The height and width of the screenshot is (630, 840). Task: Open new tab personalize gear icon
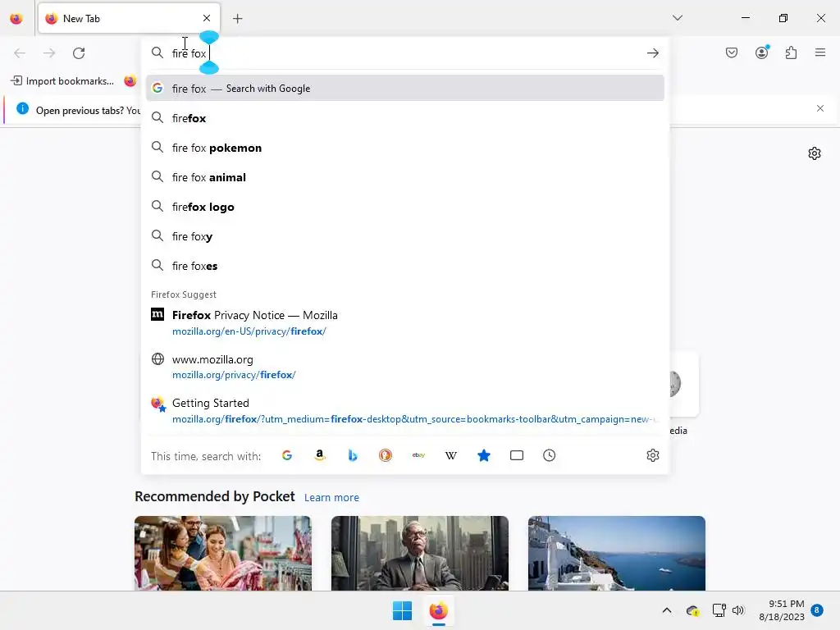[815, 153]
